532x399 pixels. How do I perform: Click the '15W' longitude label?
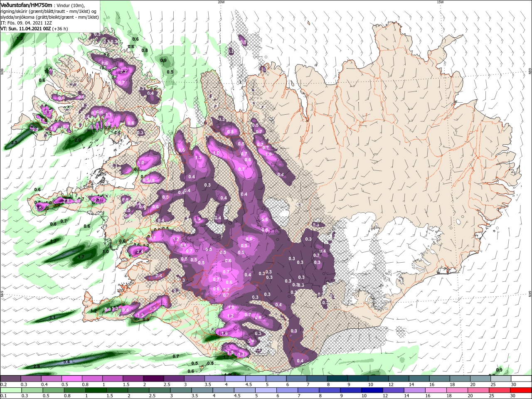pyautogui.click(x=440, y=2)
